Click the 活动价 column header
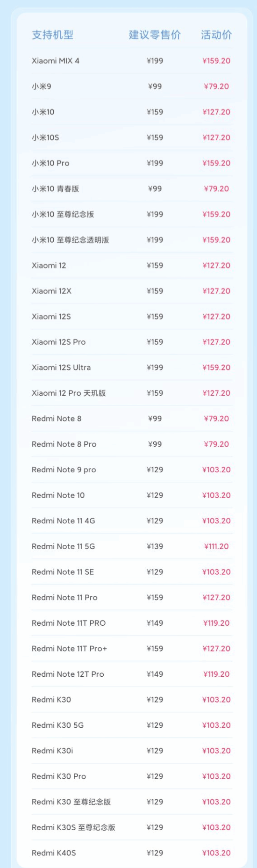257x868 pixels. pos(216,35)
